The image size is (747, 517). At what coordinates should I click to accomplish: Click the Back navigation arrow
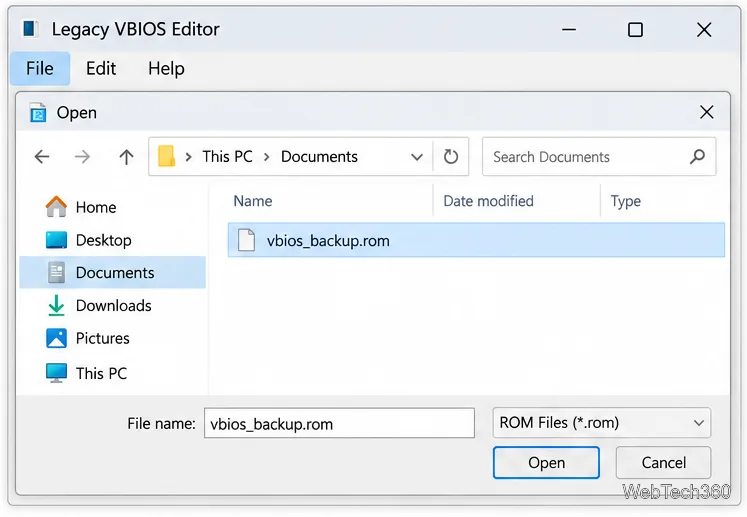tap(42, 156)
